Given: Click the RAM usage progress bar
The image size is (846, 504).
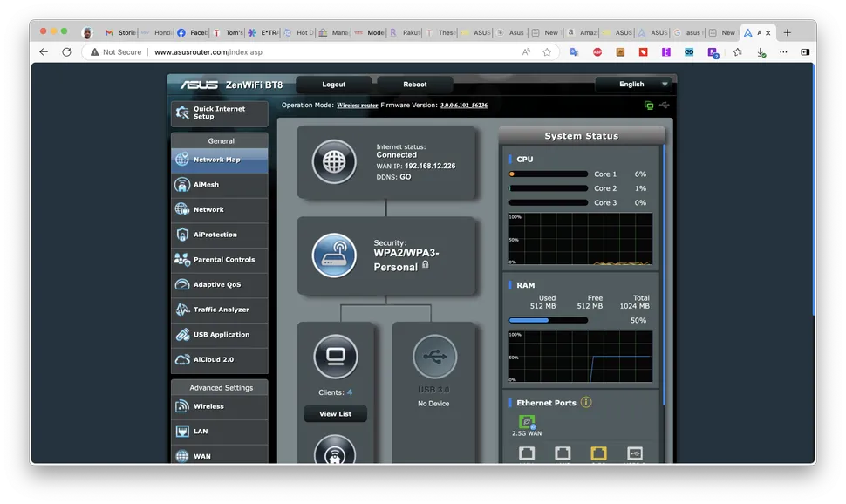Looking at the screenshot, I should (549, 321).
